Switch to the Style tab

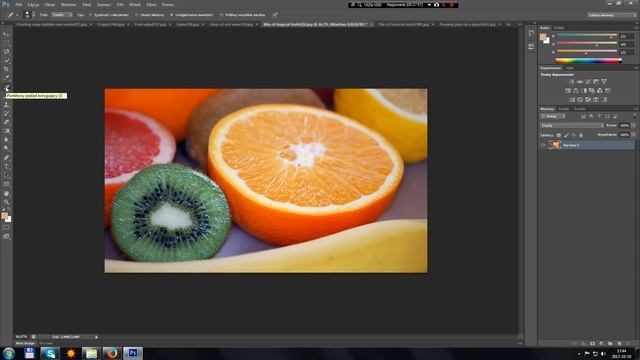[570, 68]
